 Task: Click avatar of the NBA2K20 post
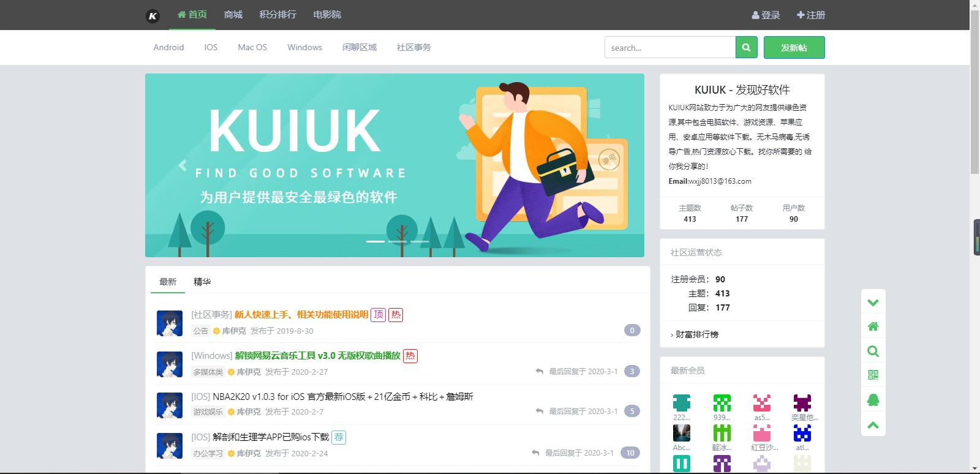click(x=170, y=405)
